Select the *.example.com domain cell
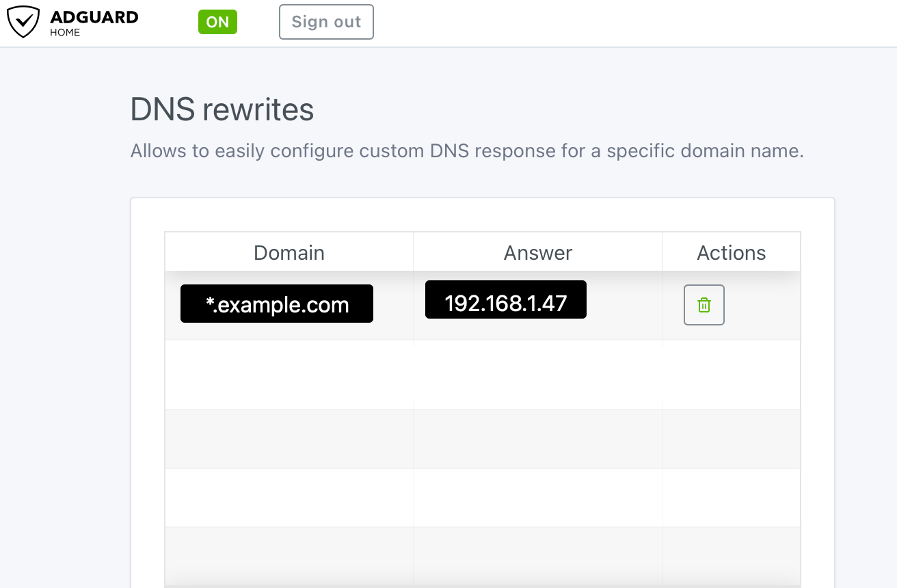The width and height of the screenshot is (897, 588). point(276,304)
